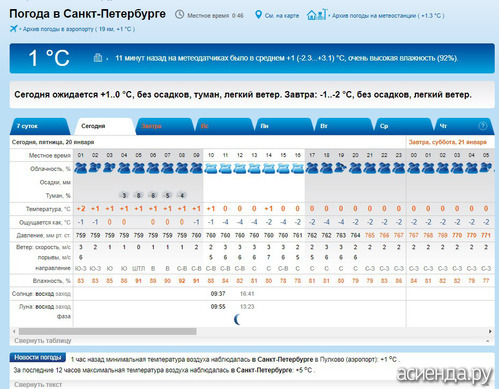Screen dimensions: 499x389
Task: Click the clock icon beside local time
Action: pyautogui.click(x=180, y=15)
